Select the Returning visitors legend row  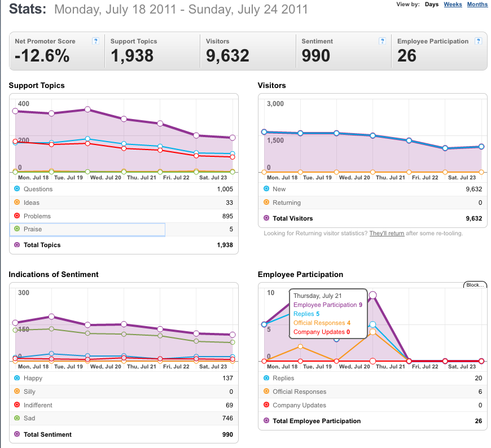[372, 203]
